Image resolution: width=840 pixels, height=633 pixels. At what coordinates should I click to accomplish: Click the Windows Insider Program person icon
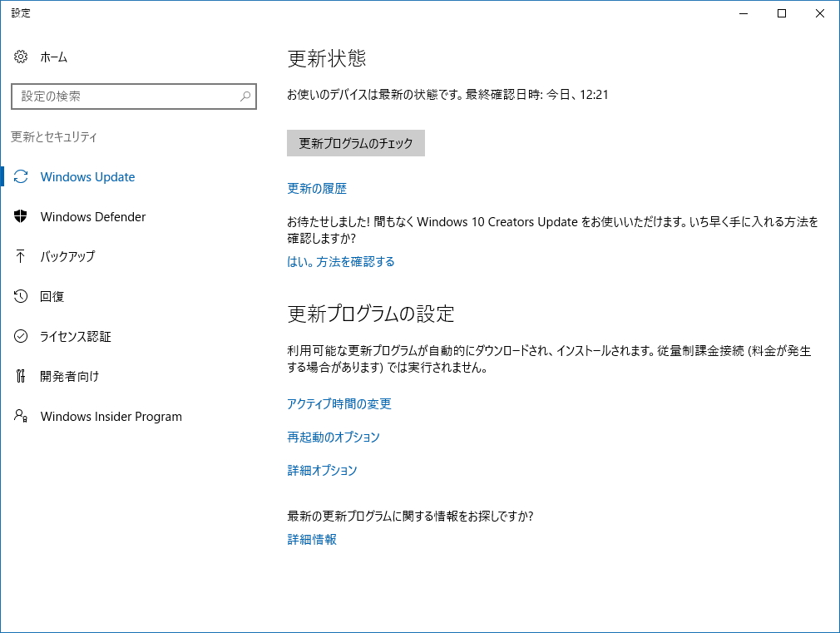21,416
